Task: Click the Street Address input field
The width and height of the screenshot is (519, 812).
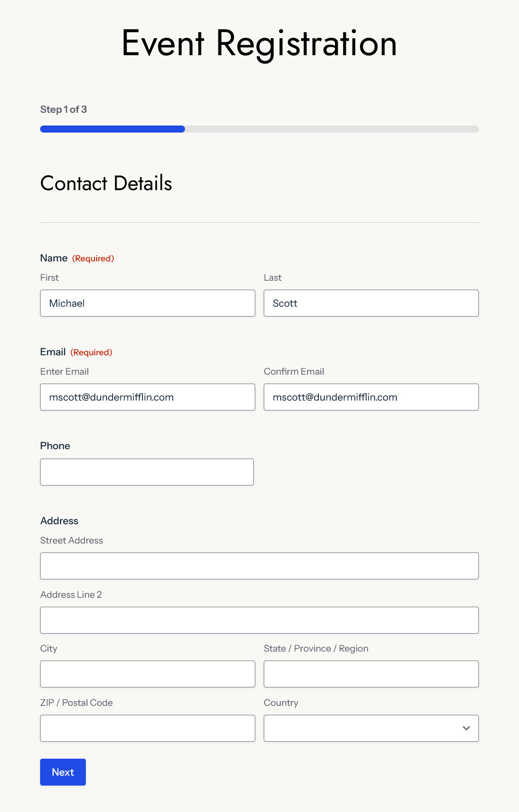Action: click(259, 566)
